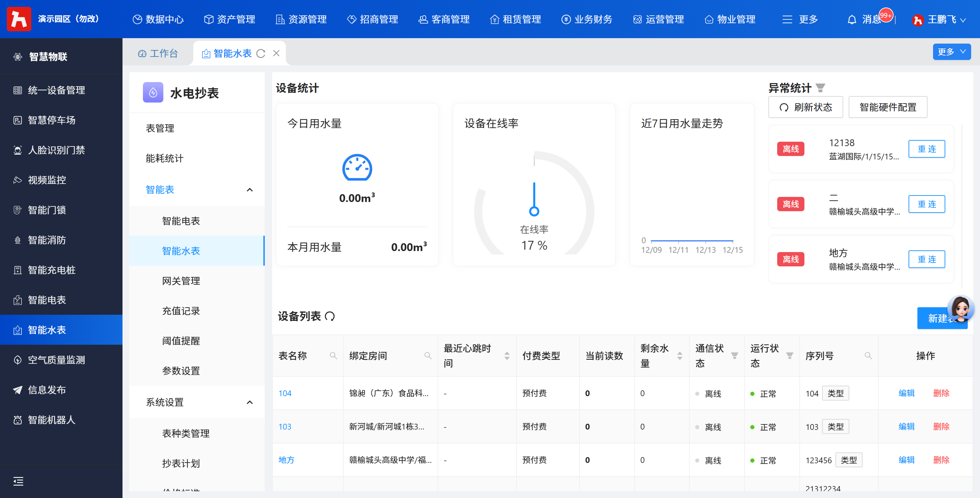Click the 通信状态 column filter icon

735,356
